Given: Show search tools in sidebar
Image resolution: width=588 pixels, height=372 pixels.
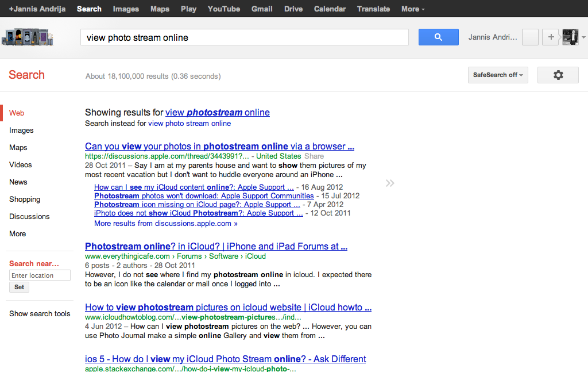Looking at the screenshot, I should (x=40, y=314).
